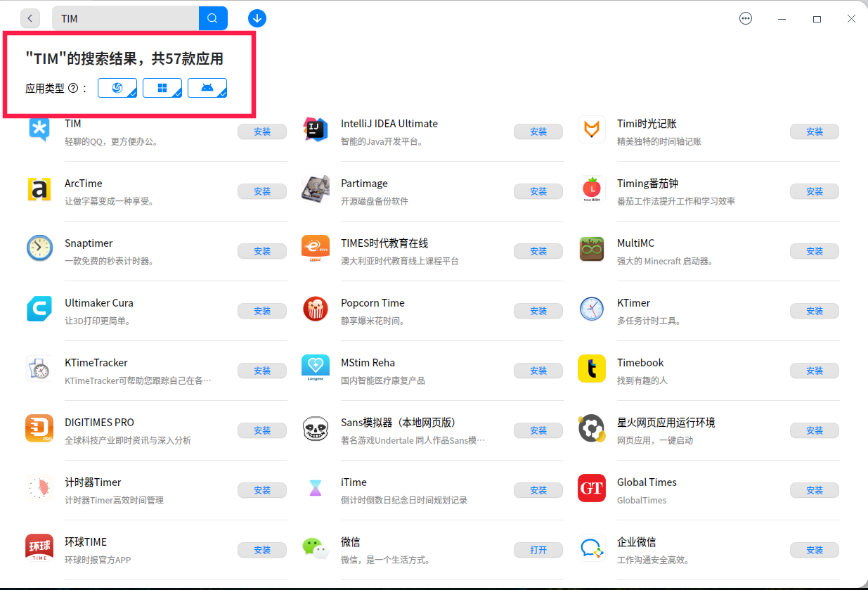The width and height of the screenshot is (868, 590).
Task: Toggle the Android app type filter
Action: [207, 88]
